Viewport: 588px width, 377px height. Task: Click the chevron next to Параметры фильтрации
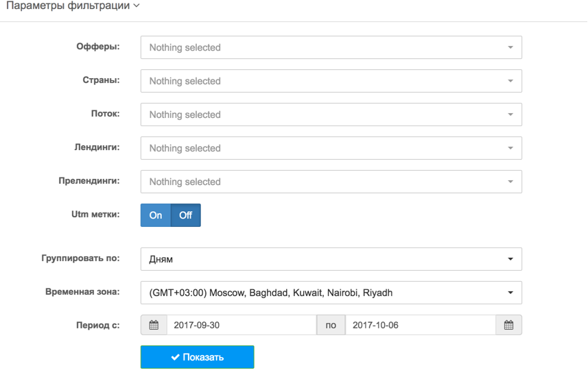137,5
